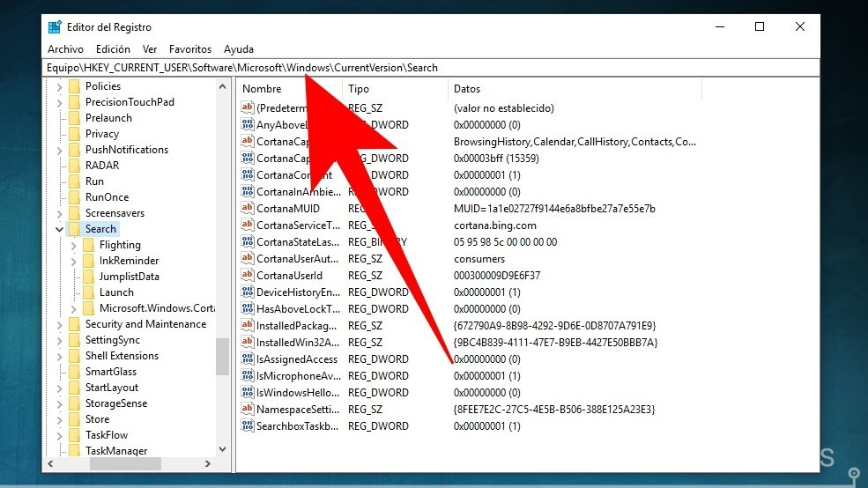Click the cortana.bing.com data cell
Viewport: 868px width, 488px height.
coord(495,226)
